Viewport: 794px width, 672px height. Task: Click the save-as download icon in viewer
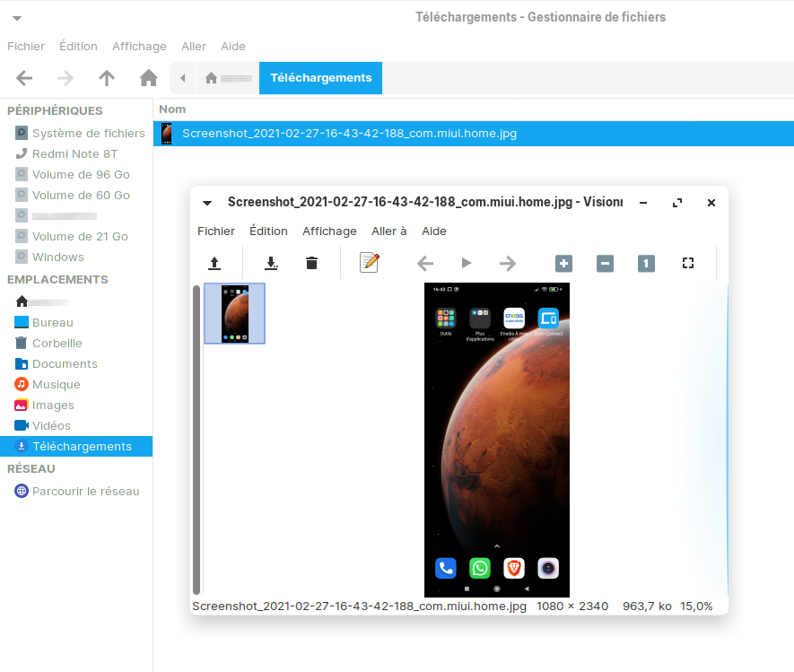(271, 263)
